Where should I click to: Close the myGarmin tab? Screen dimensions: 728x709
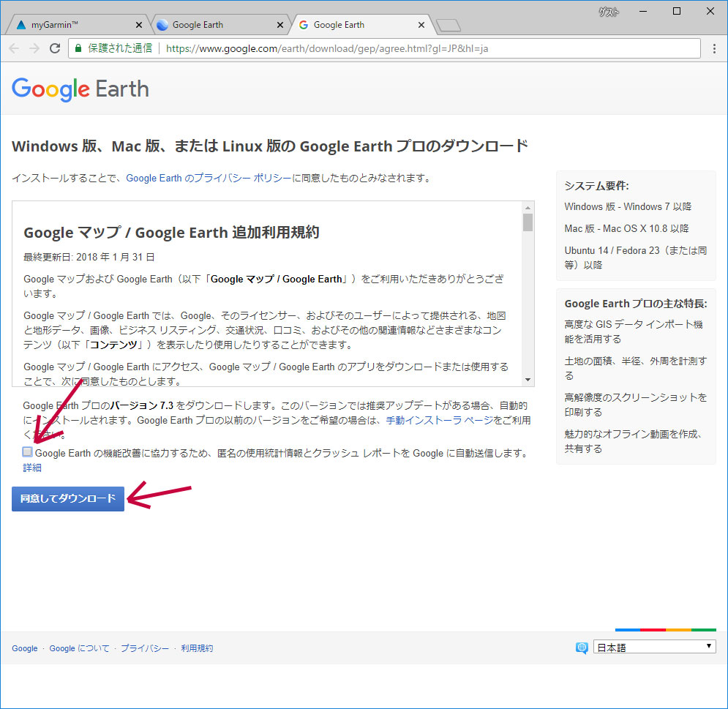tap(138, 25)
